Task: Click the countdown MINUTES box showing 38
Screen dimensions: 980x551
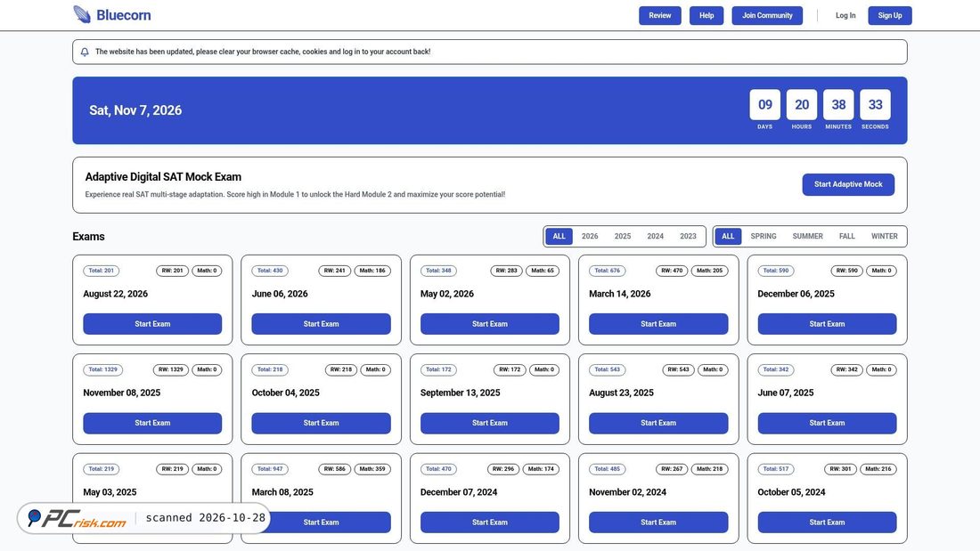Action: 838,105
